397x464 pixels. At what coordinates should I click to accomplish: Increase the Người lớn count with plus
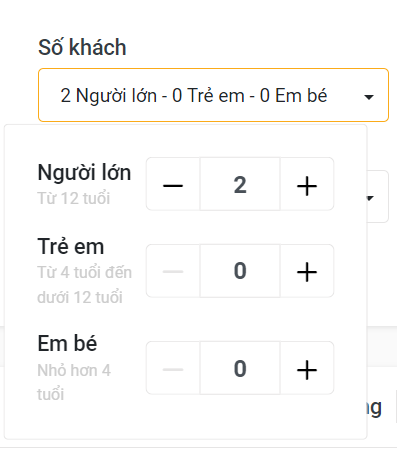click(x=307, y=184)
